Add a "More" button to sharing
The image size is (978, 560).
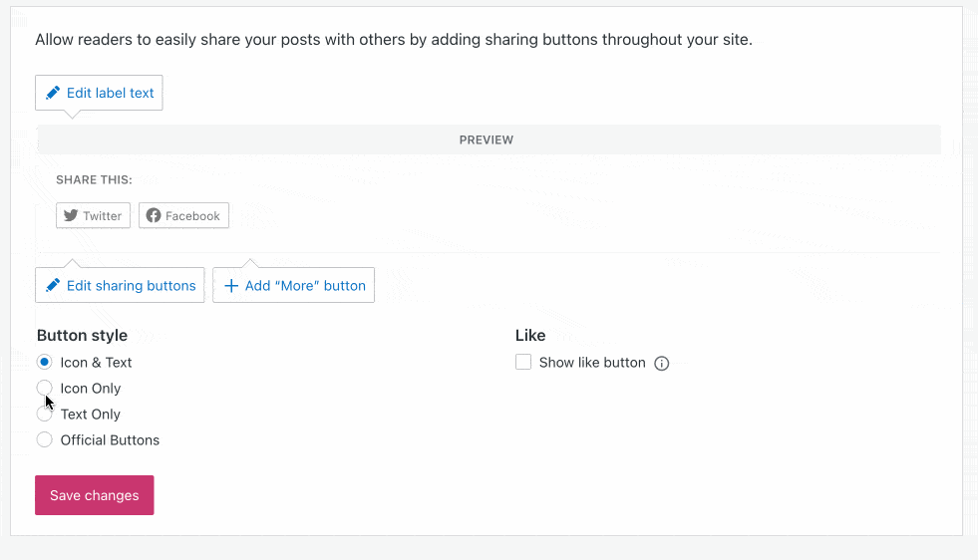(x=305, y=285)
